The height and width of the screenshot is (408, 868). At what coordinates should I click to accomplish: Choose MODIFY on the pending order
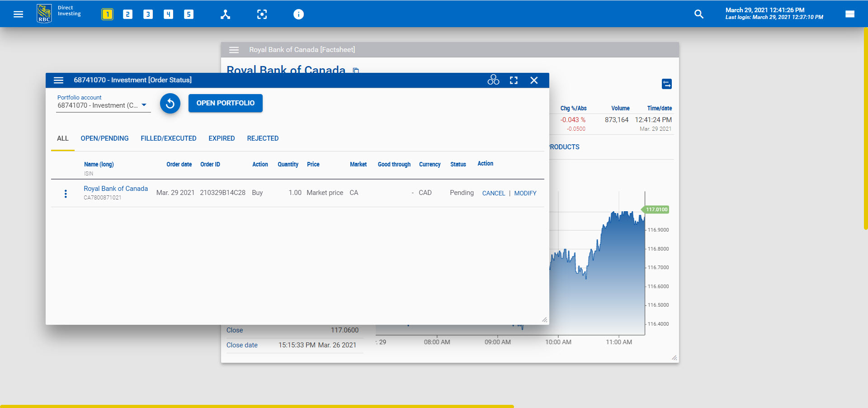525,193
